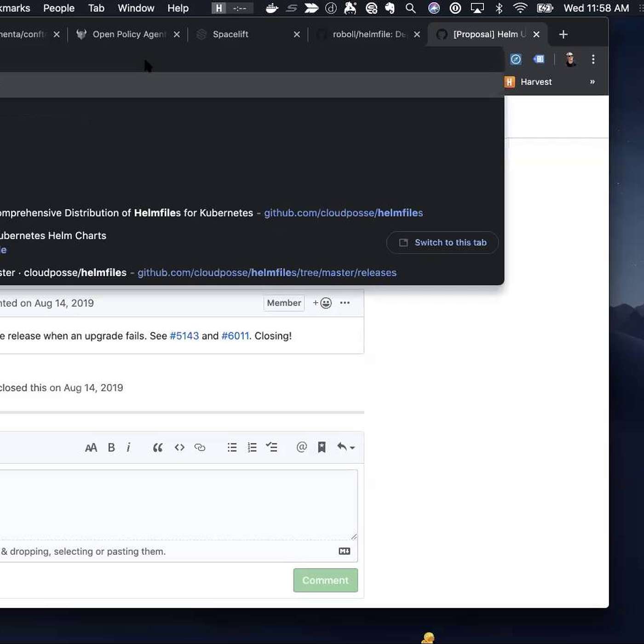Add a link using the link icon

(x=200, y=448)
